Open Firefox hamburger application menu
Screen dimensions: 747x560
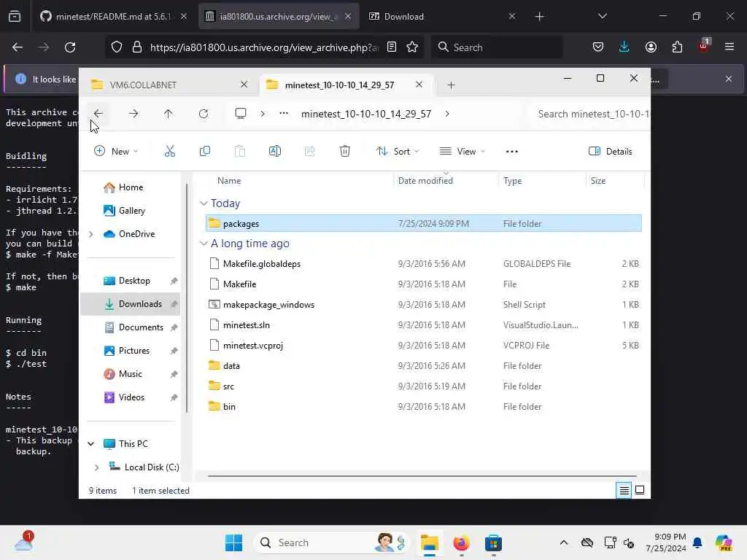coord(729,47)
